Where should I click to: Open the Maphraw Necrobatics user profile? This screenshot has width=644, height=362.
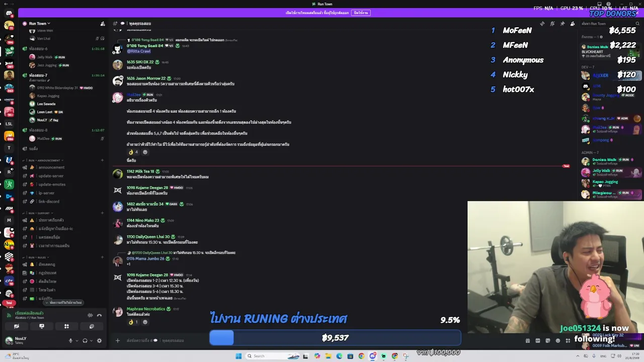click(145, 309)
